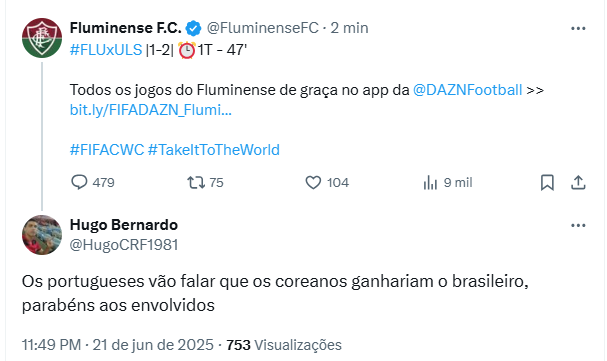The height and width of the screenshot is (361, 607).
Task: View analytics showing 9 mil views
Action: tap(448, 182)
